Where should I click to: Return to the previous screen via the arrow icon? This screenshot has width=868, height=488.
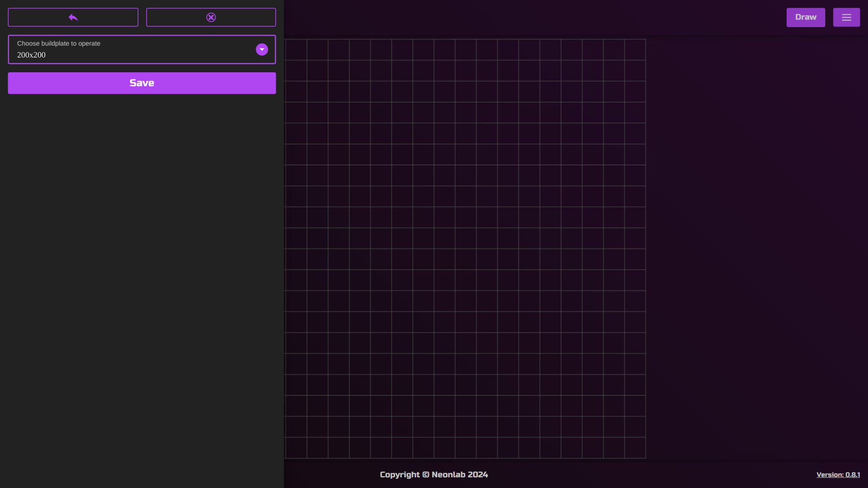pos(73,17)
